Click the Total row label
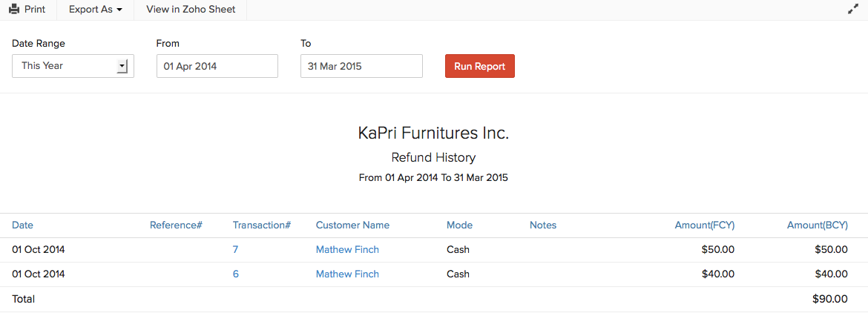The height and width of the screenshot is (313, 868). tap(23, 299)
